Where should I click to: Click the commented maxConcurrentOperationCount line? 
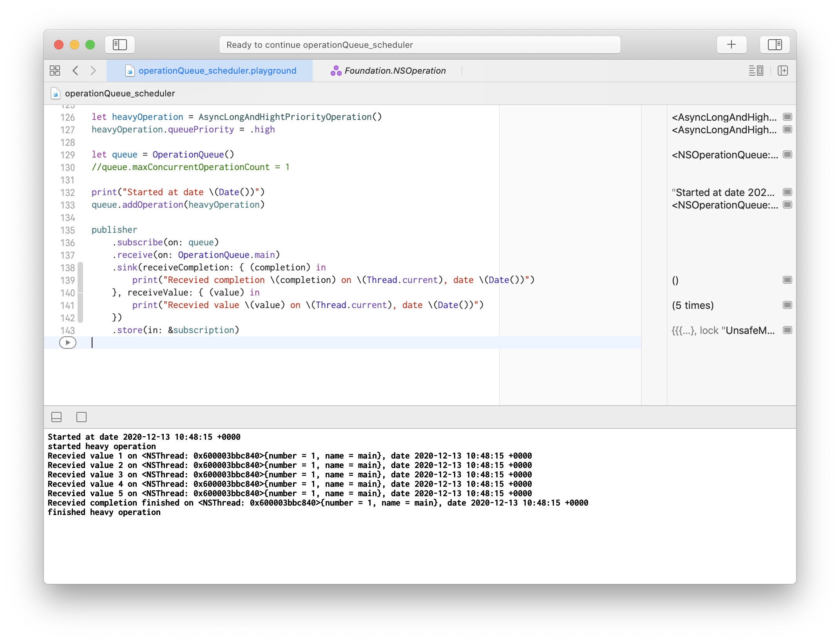click(x=190, y=167)
